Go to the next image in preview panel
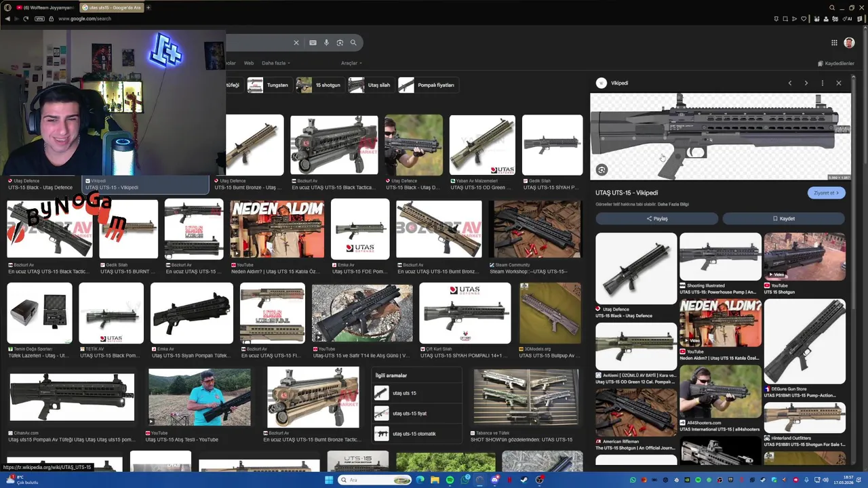Viewport: 868px width, 488px height. tap(806, 83)
